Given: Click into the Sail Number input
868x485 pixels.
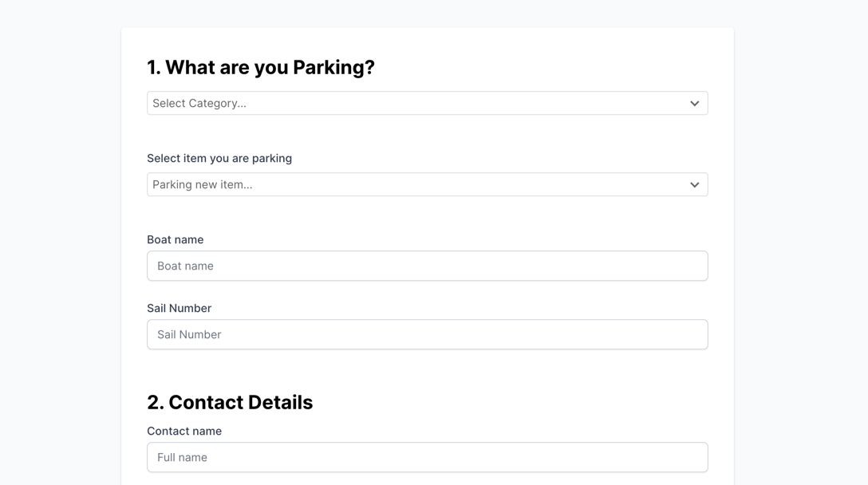Looking at the screenshot, I should coord(427,334).
